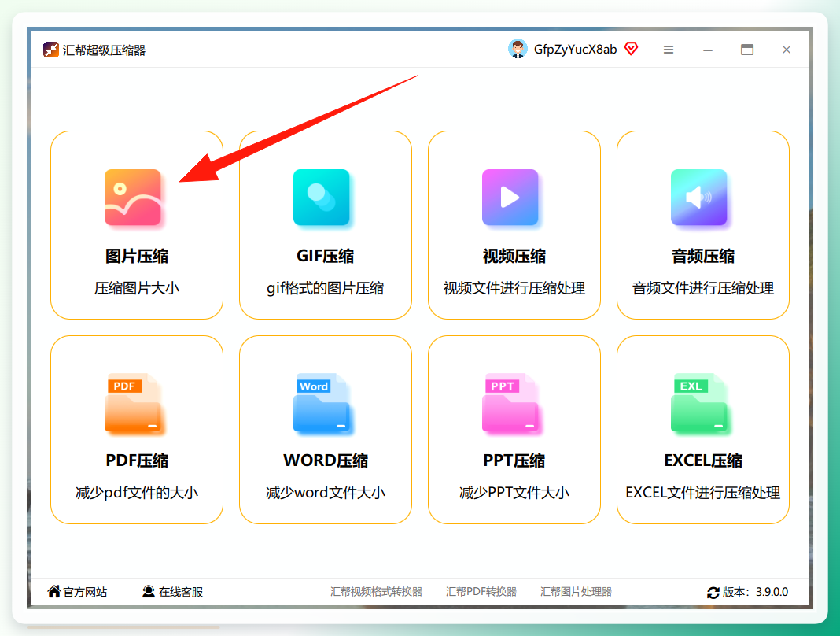Click the PPT压缩 title text
The image size is (840, 636).
[x=514, y=460]
